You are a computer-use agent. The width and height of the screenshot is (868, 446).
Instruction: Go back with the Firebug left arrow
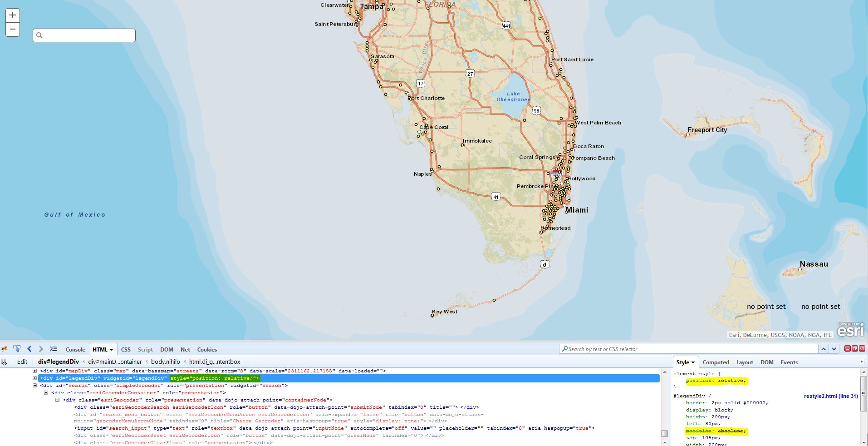point(29,349)
